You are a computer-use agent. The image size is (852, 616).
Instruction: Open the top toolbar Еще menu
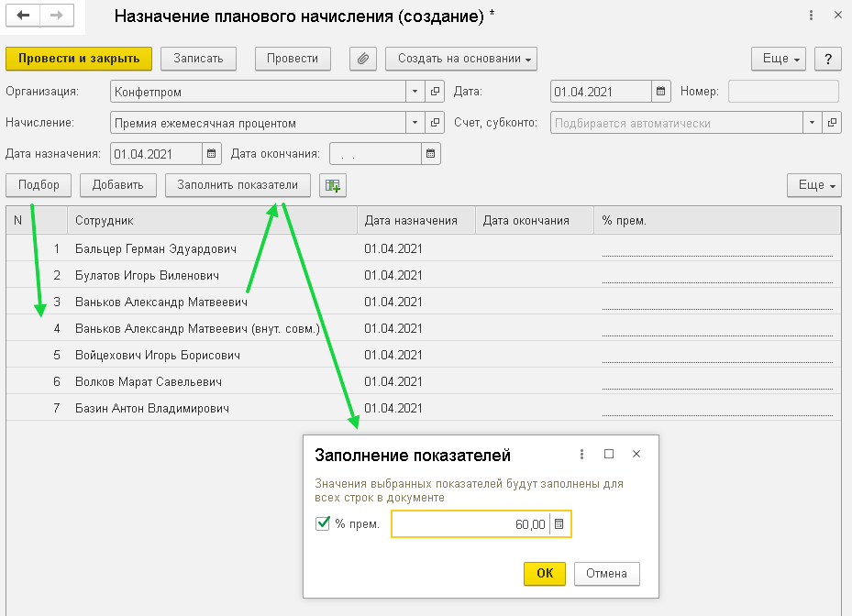779,59
